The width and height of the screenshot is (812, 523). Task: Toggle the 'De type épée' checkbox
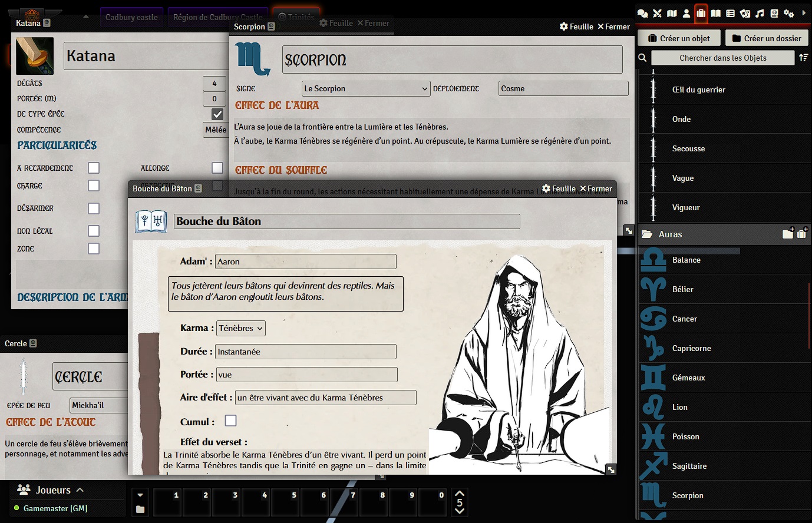point(217,114)
